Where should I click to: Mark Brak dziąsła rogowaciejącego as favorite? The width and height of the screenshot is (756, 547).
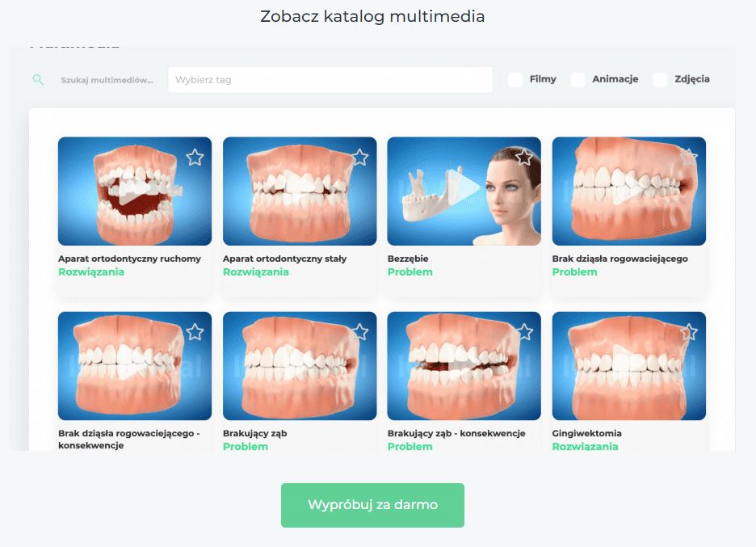[689, 158]
